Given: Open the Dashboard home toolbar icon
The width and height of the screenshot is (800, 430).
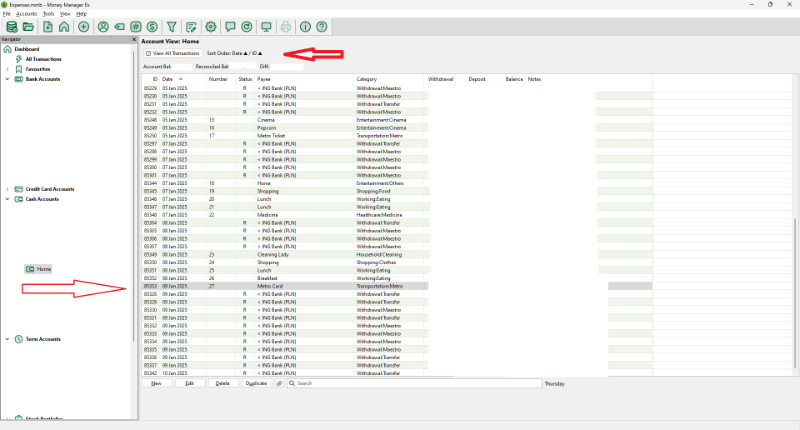Looking at the screenshot, I should pyautogui.click(x=64, y=27).
